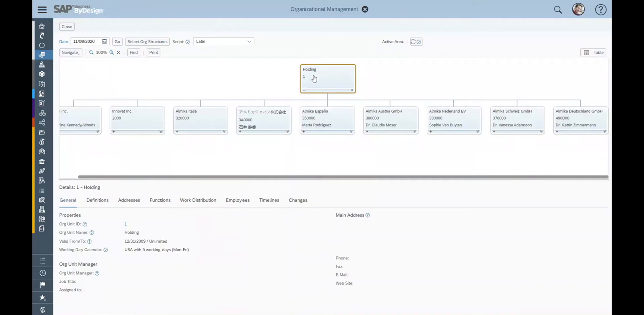The image size is (644, 315).
Task: Open chevron on Almika Schweiz GmbH card
Action: tap(541, 132)
